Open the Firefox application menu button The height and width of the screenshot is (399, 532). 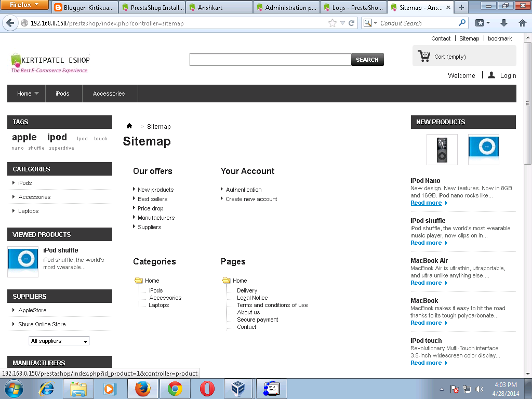pos(24,5)
